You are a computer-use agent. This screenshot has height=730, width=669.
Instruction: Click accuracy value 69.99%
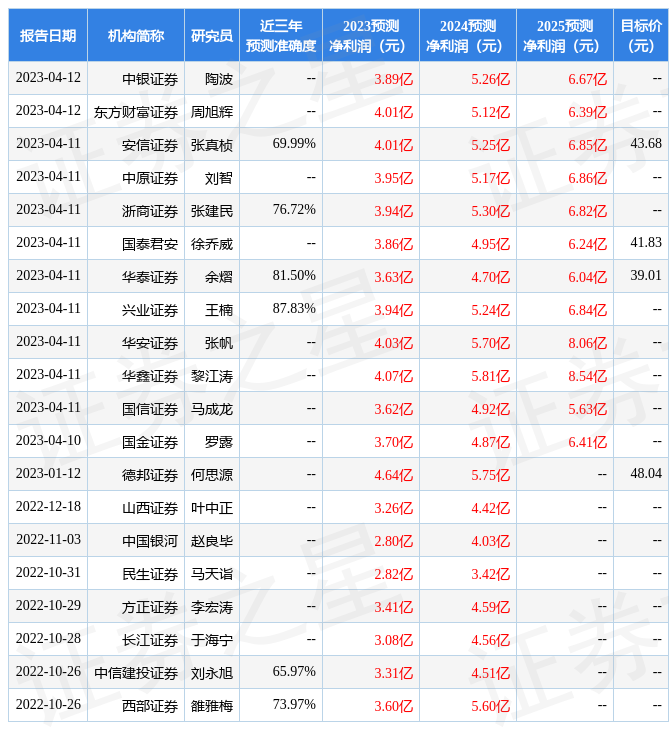click(294, 143)
